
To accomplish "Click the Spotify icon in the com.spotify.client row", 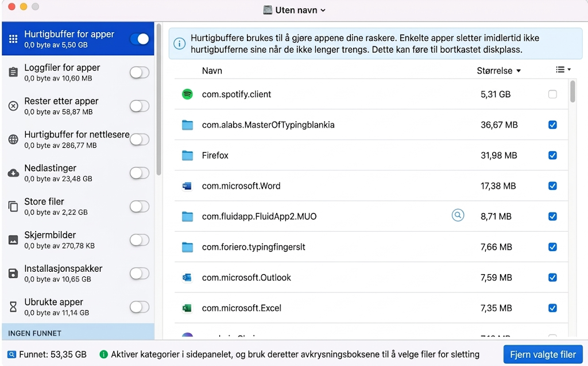I will [x=187, y=94].
